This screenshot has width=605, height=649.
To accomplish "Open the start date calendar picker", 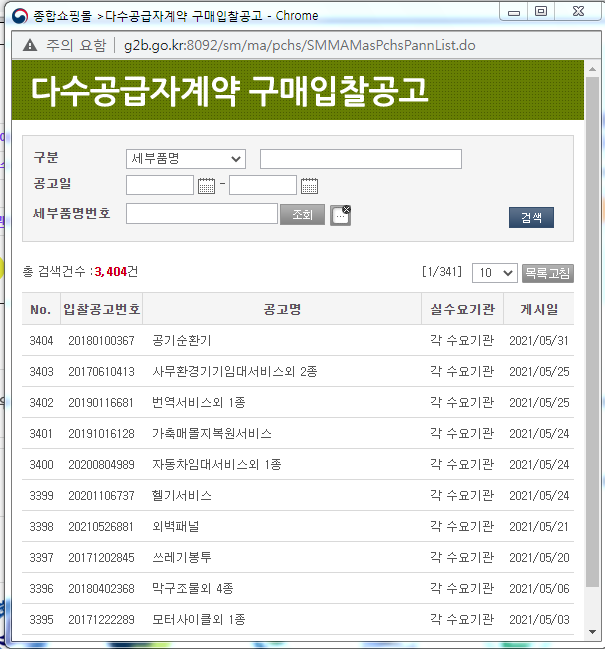I will tap(206, 186).
